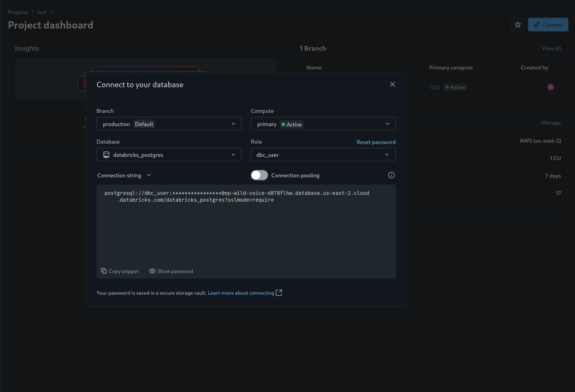
Task: Click the Connection pooling info icon
Action: 391,175
